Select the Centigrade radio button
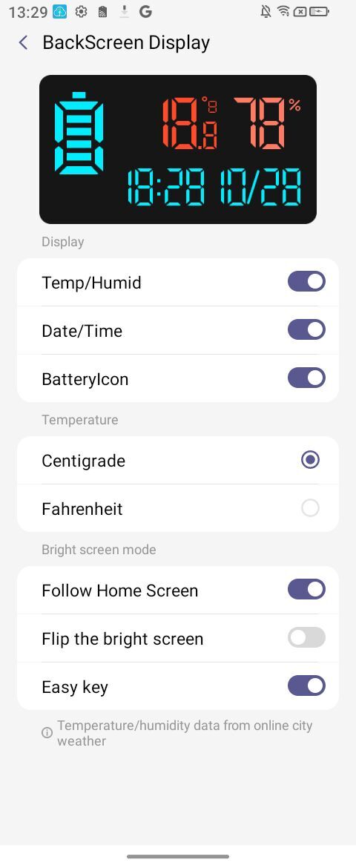The image size is (356, 868). 310,460
